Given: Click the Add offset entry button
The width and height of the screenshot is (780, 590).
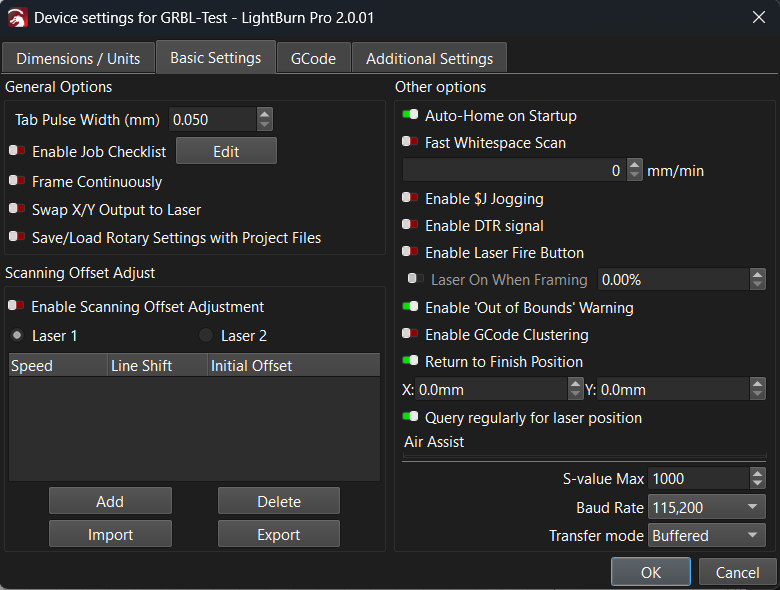Looking at the screenshot, I should click(x=110, y=501).
